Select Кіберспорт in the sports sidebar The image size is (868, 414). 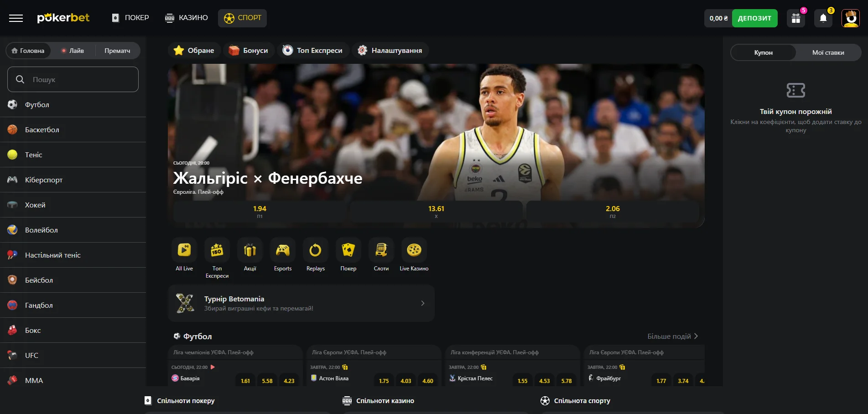point(73,180)
